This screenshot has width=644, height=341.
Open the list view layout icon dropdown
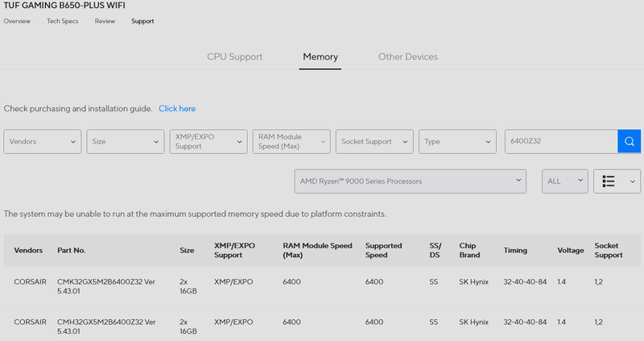[x=617, y=181]
